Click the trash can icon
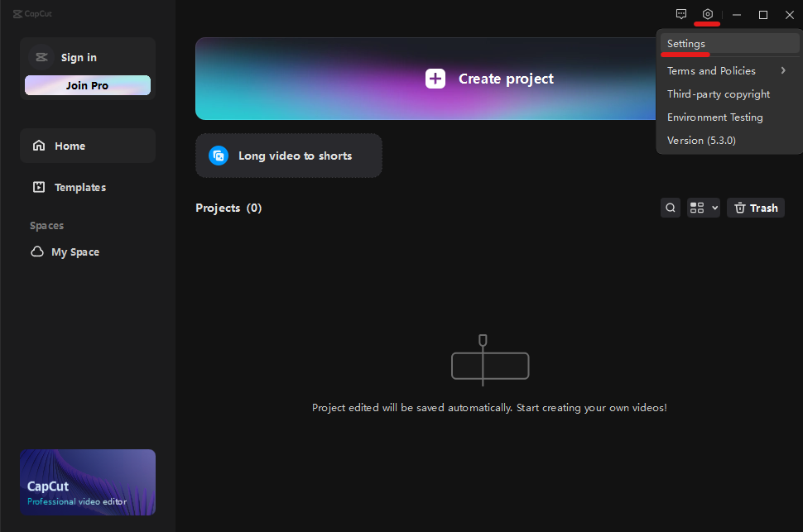The height and width of the screenshot is (532, 803). [740, 208]
